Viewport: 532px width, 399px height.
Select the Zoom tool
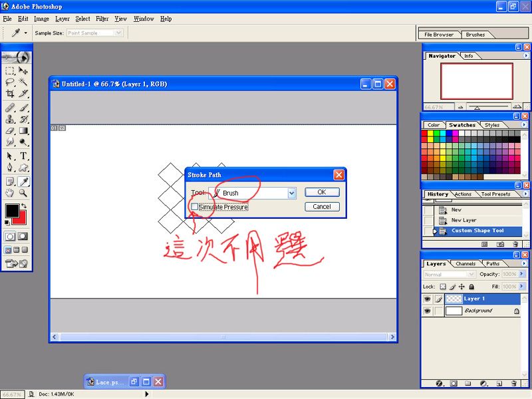click(x=23, y=193)
